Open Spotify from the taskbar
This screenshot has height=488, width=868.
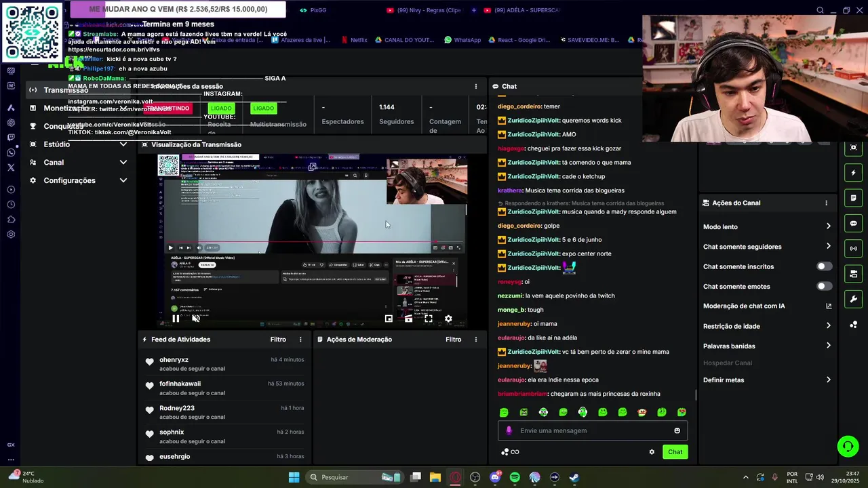pyautogui.click(x=515, y=477)
